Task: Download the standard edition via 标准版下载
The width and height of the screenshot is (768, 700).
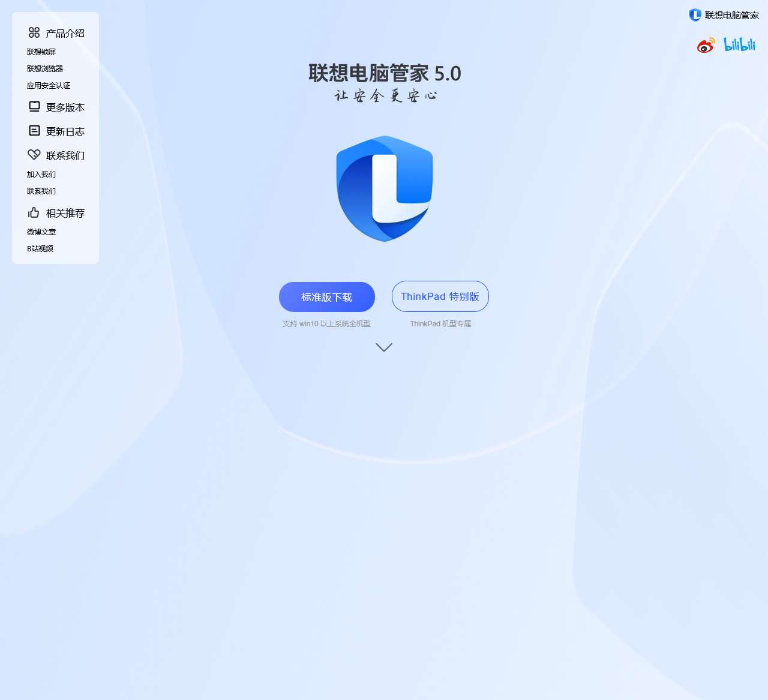Action: point(327,297)
